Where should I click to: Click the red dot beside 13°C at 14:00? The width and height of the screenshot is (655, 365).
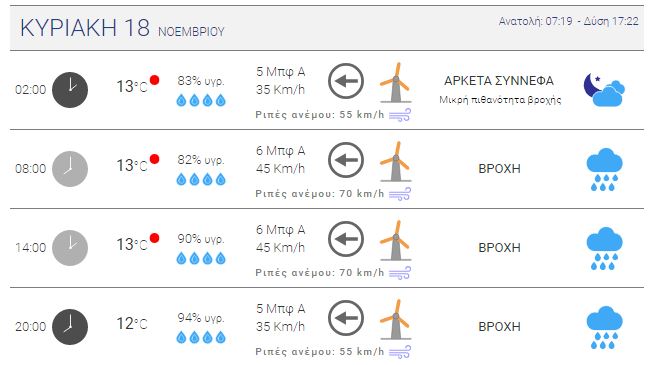(155, 238)
